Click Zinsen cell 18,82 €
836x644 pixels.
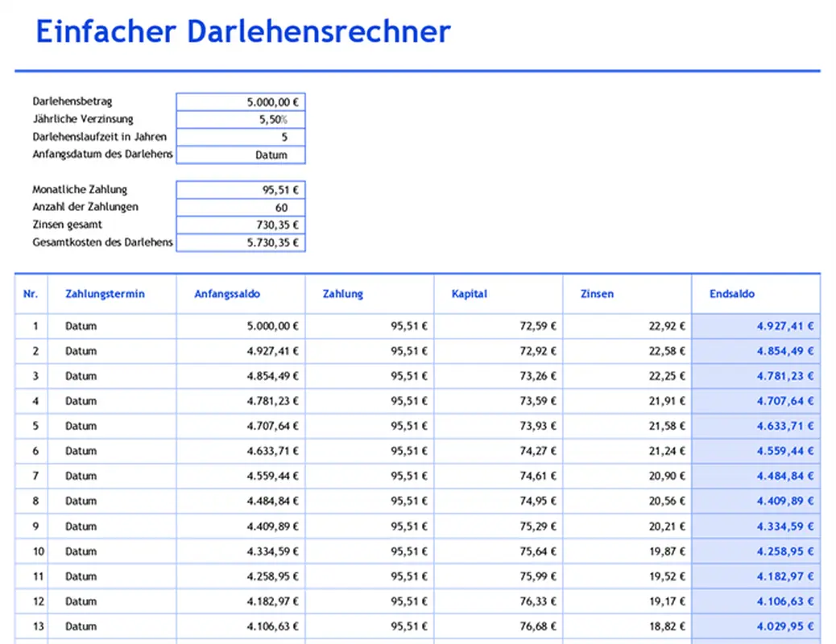click(x=627, y=626)
